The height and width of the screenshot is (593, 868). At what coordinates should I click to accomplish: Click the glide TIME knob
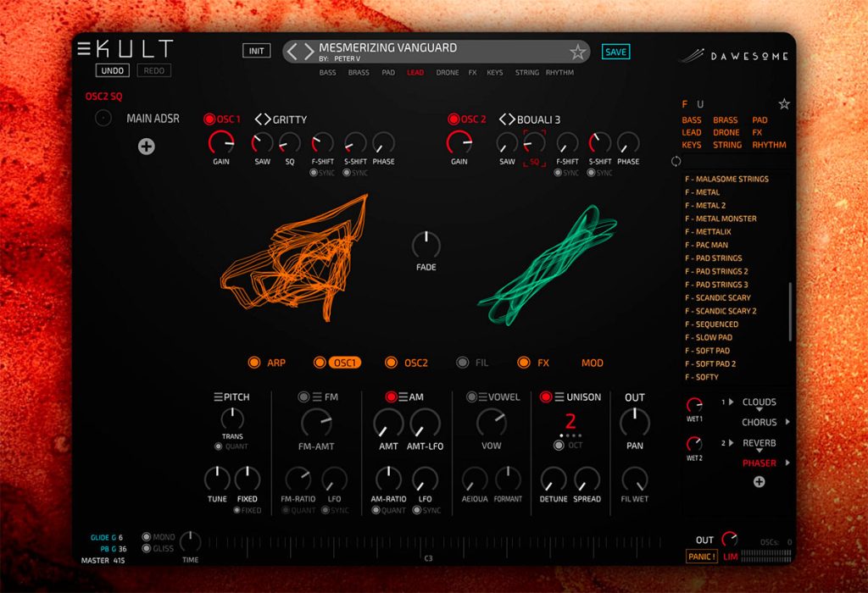tap(190, 541)
